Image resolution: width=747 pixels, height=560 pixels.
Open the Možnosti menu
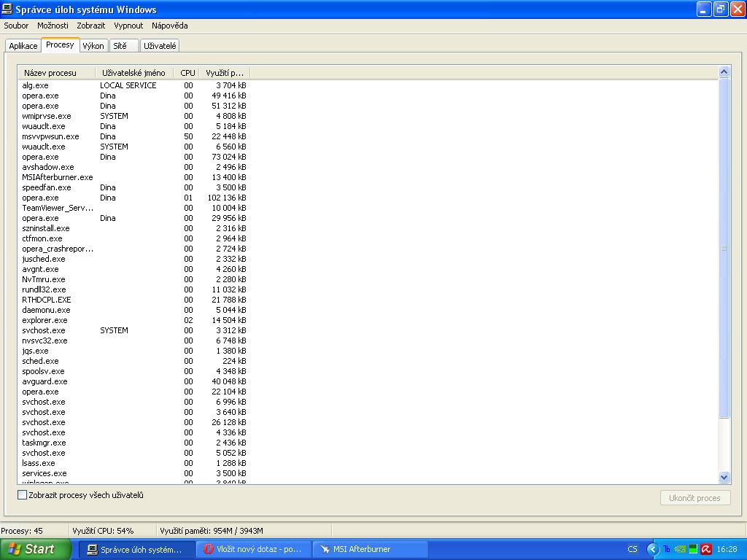pos(53,26)
